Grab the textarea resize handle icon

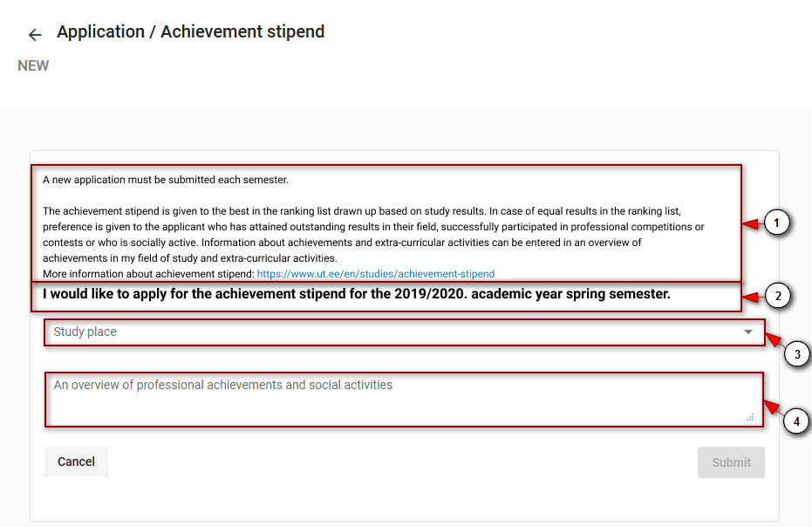750,417
